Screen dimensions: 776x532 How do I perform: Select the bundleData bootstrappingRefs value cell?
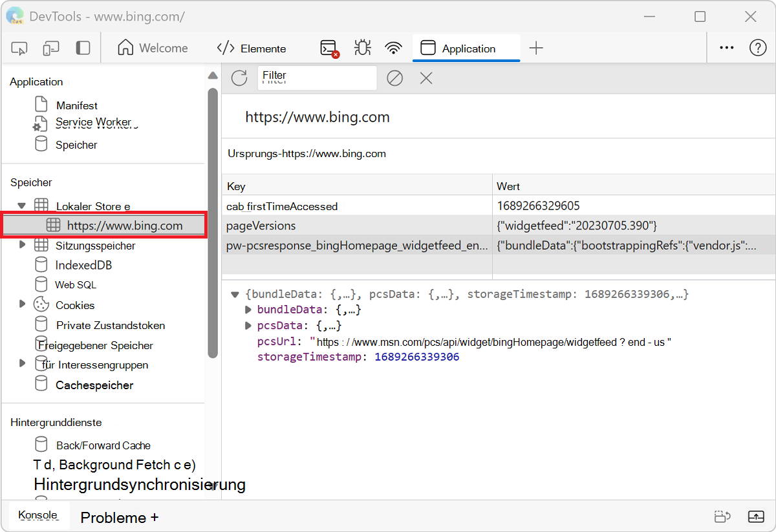634,245
